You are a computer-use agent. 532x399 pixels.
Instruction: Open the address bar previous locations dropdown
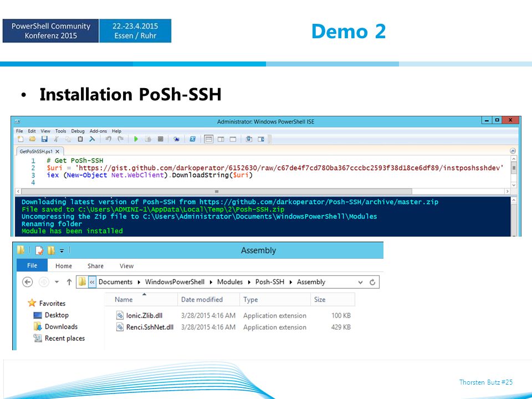point(360,282)
